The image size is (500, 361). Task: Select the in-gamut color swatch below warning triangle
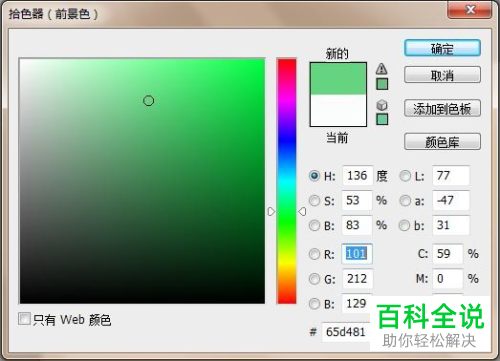pos(382,84)
